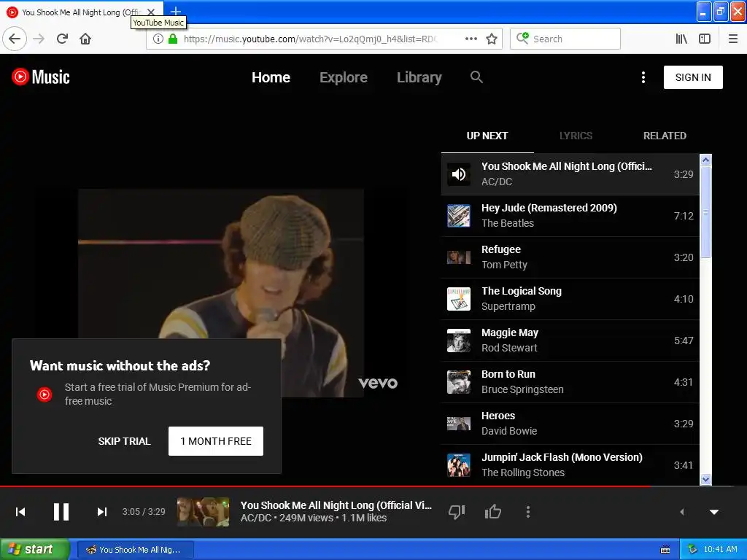Image resolution: width=747 pixels, height=560 pixels.
Task: Click the keyboard icon in system tray
Action: [665, 550]
